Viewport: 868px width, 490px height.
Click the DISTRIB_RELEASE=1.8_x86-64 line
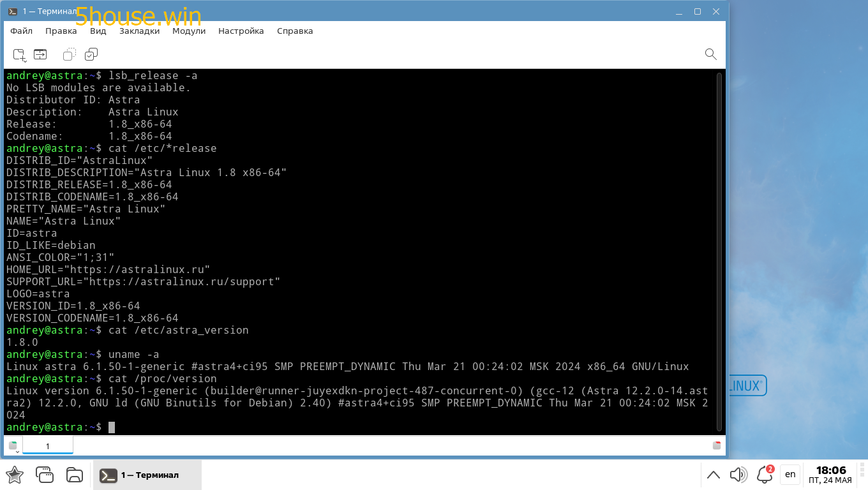click(x=89, y=184)
